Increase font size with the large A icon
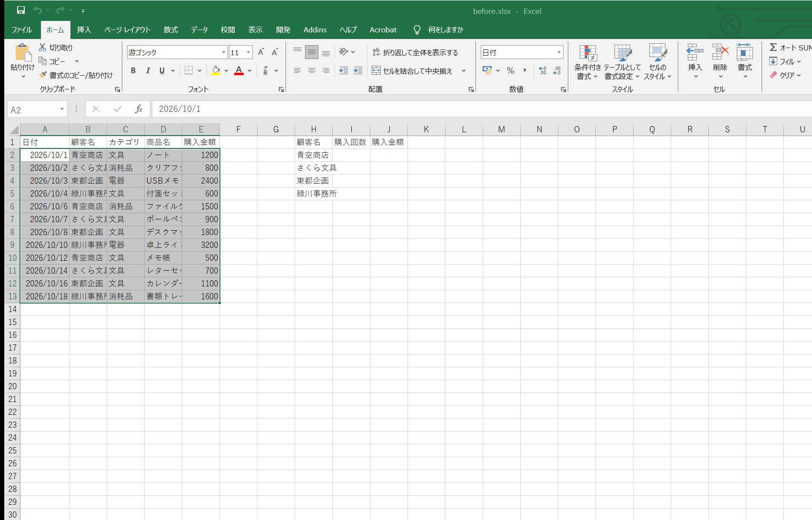 [261, 52]
